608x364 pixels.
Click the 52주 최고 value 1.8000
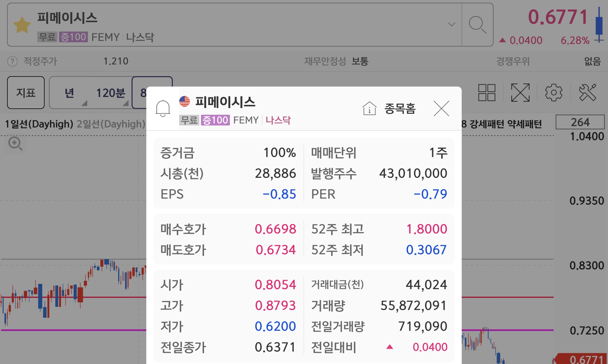tap(427, 229)
